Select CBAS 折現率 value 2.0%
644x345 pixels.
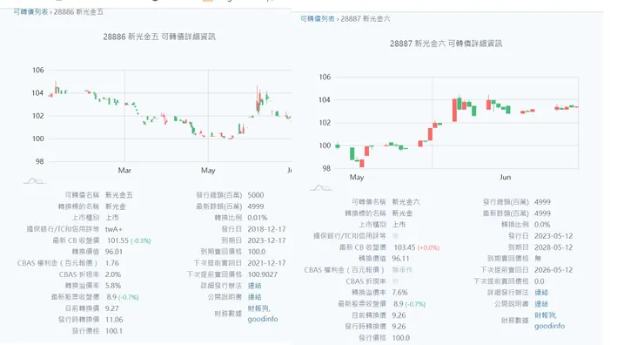[113, 274]
